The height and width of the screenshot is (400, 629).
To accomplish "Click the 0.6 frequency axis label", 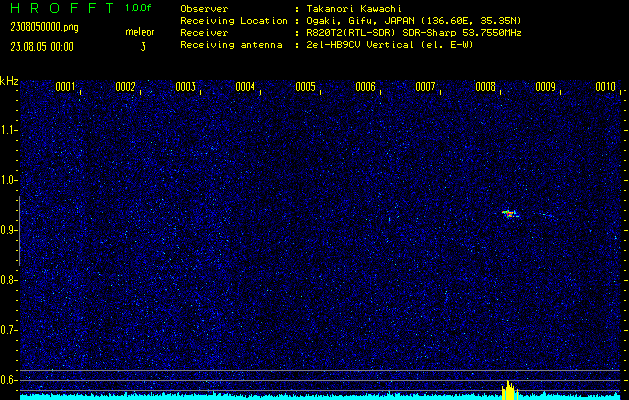I will 8,380.
